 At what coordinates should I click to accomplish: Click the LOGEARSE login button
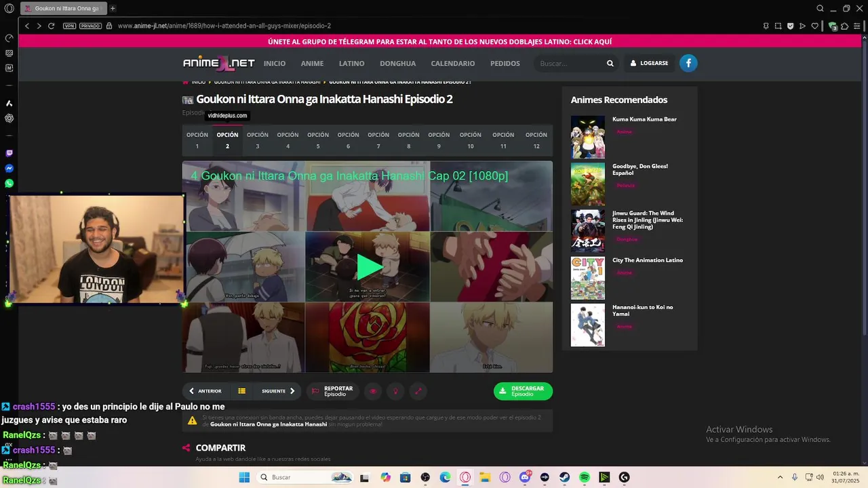tap(649, 63)
